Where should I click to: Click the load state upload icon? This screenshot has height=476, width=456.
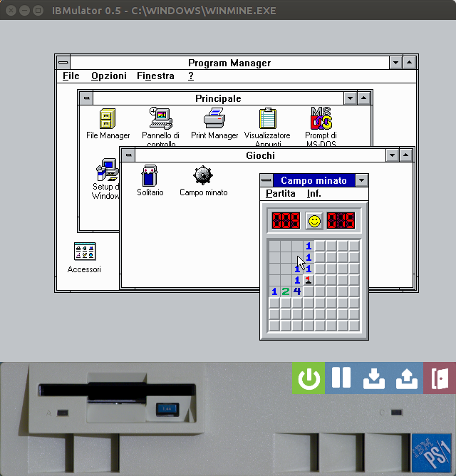point(407,378)
